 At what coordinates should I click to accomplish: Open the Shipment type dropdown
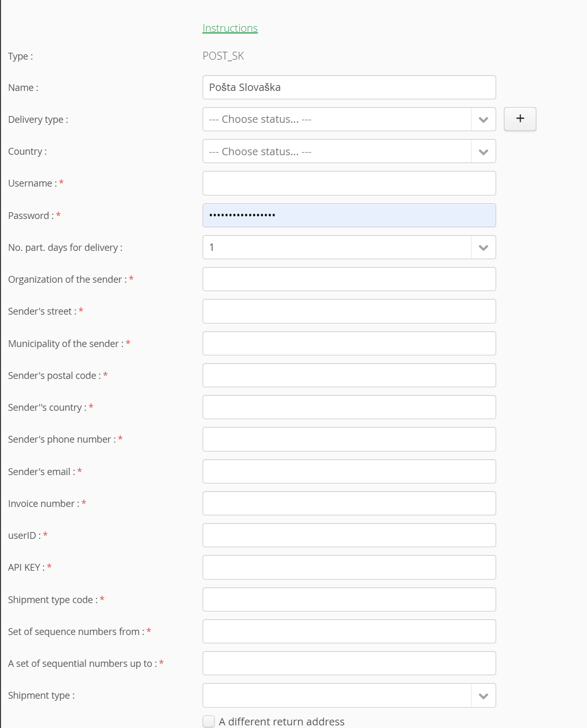(349, 696)
